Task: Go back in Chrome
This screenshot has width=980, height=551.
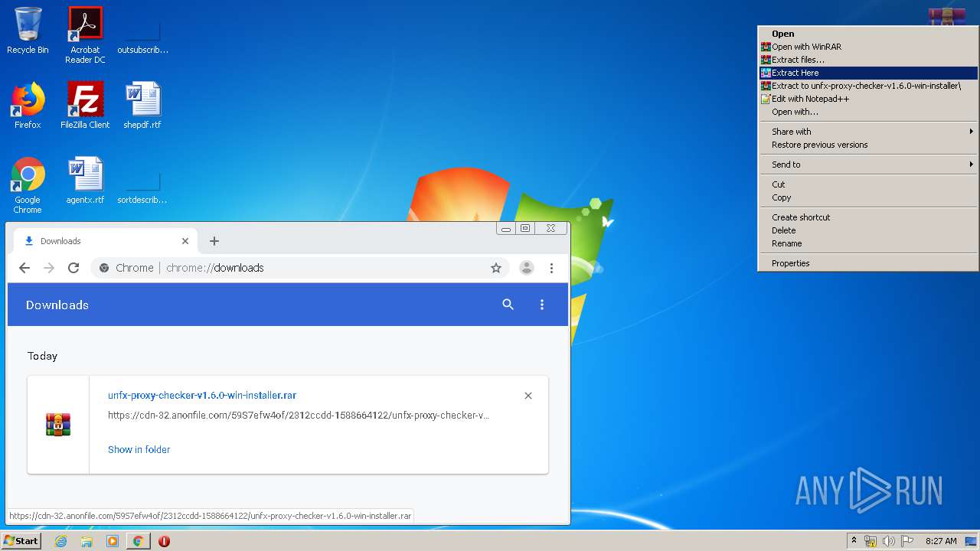Action: (24, 268)
